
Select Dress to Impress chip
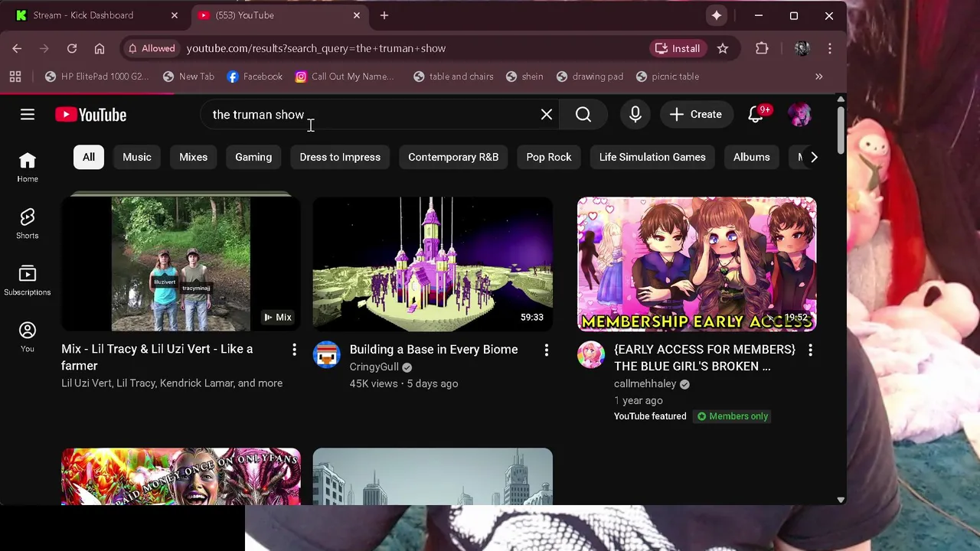pos(340,157)
